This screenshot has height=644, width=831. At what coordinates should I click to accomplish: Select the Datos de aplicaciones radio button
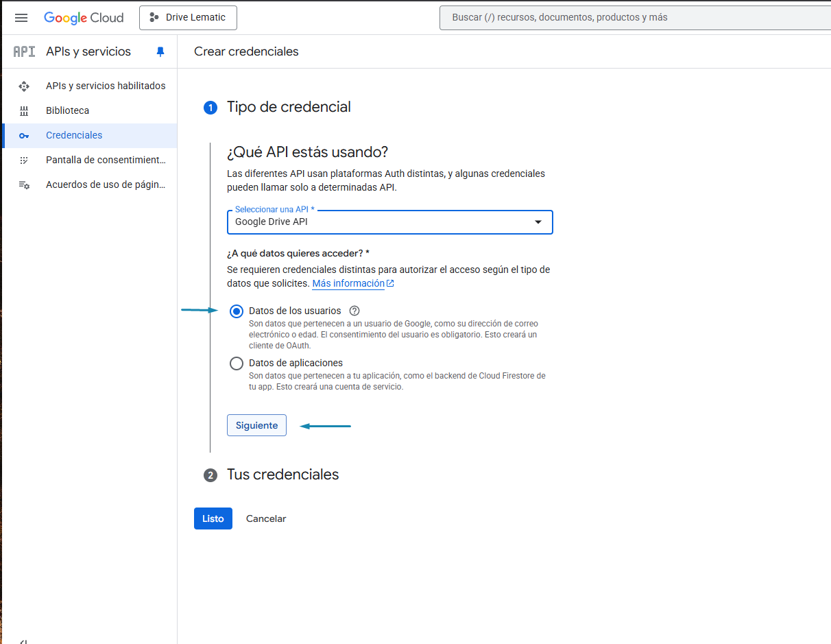[237, 363]
